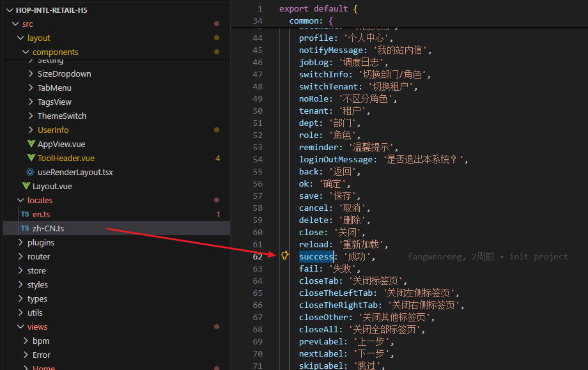Click the React icon for useRenderLayout.tsx

click(x=30, y=173)
